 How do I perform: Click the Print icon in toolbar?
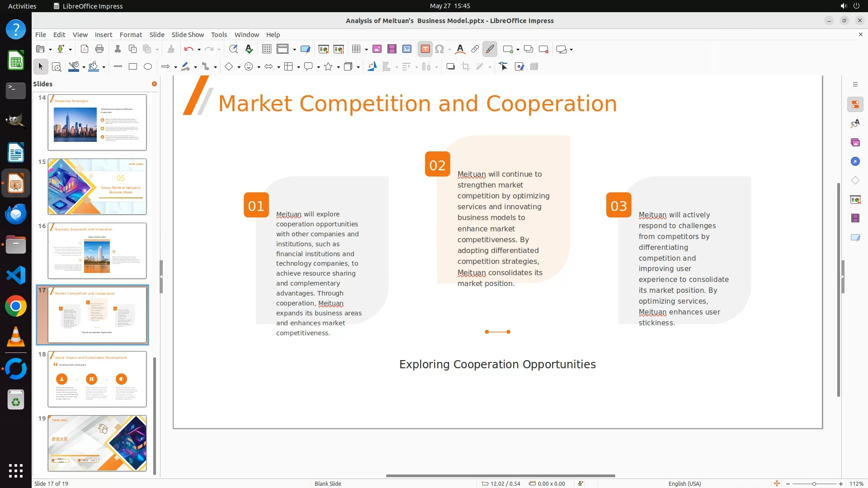click(99, 49)
